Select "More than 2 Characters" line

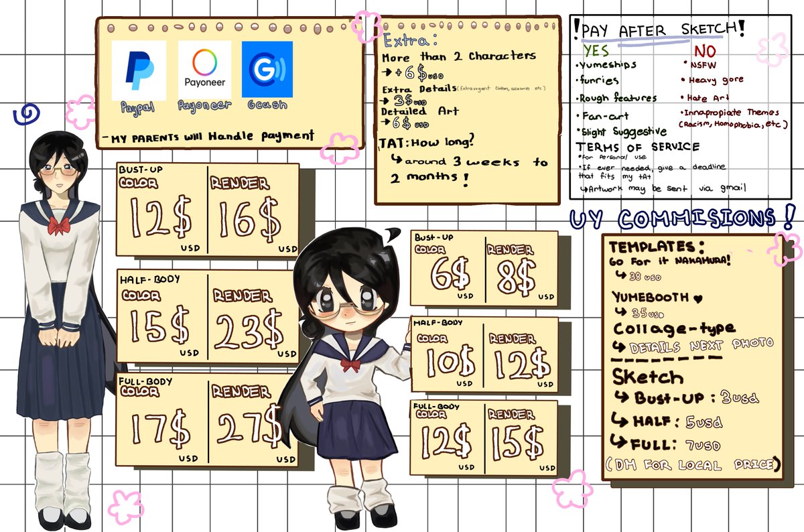coord(458,57)
